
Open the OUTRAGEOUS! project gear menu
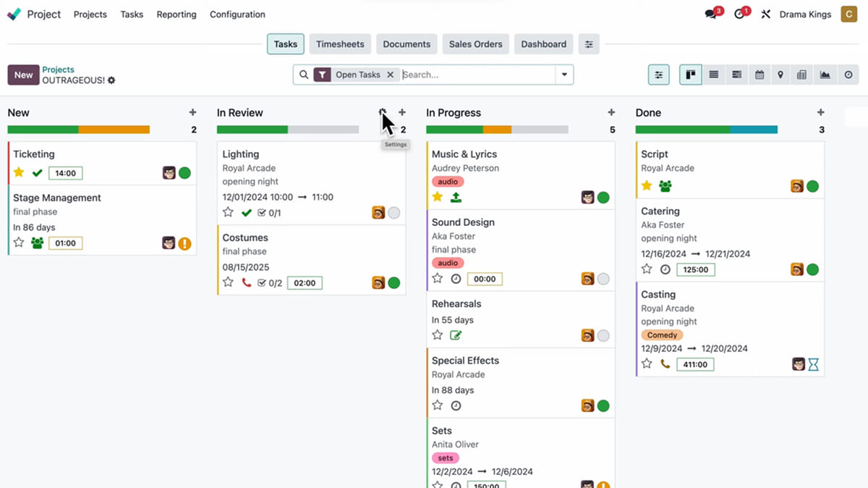[111, 80]
